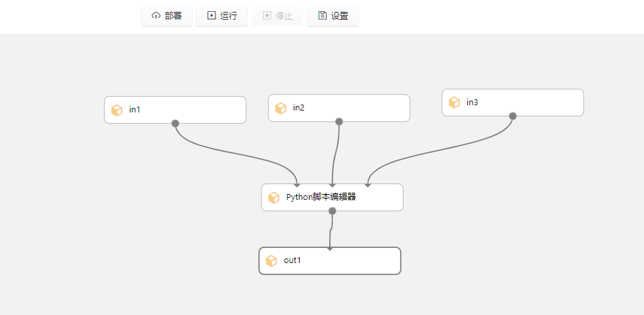Open the 设置 button
The height and width of the screenshot is (315, 644).
pyautogui.click(x=333, y=16)
